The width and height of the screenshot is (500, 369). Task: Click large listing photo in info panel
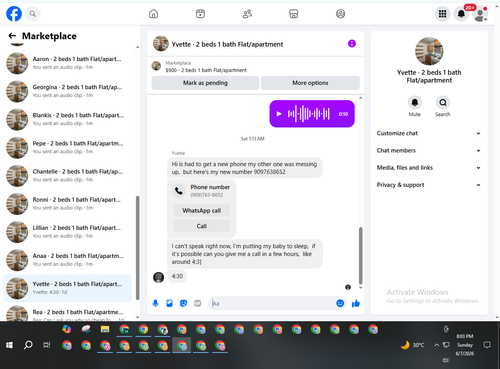pyautogui.click(x=429, y=51)
